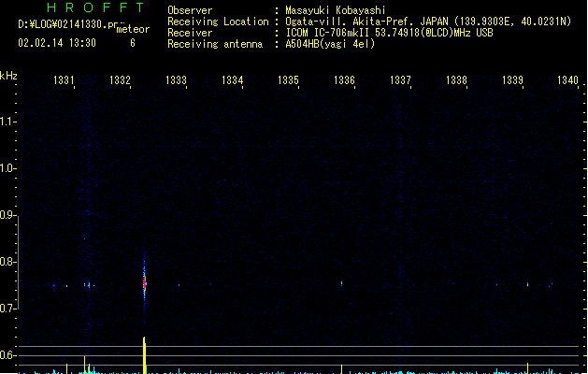Click the bright red meteor echo after 1332

[x=144, y=282]
